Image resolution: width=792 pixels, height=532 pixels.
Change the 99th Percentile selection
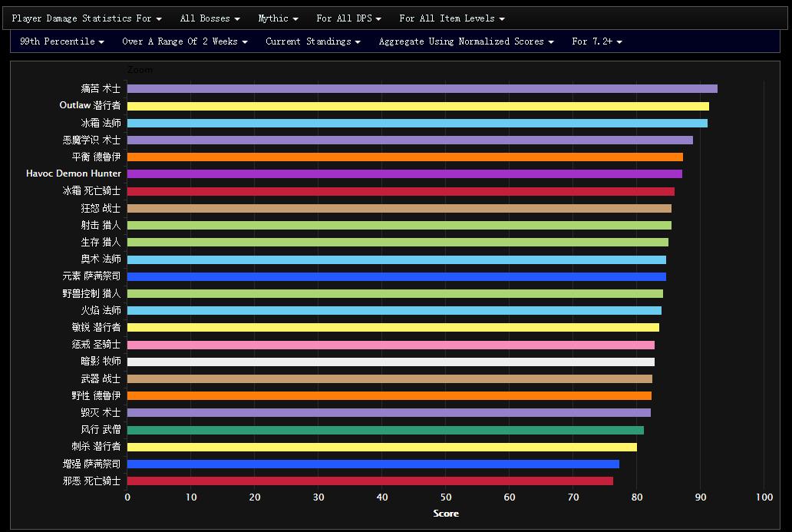[x=61, y=41]
